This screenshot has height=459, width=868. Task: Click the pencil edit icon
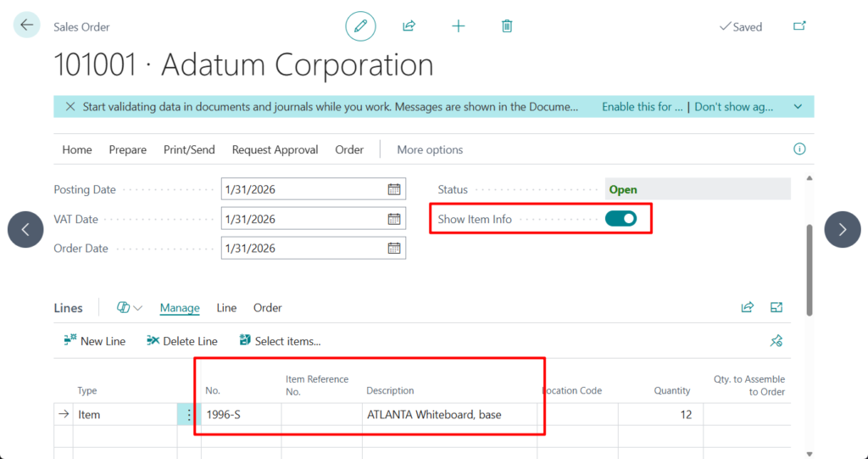tap(360, 26)
